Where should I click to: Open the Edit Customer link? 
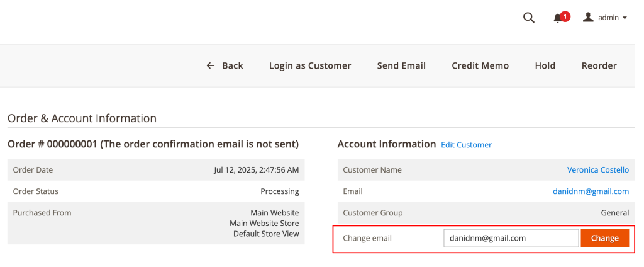pos(466,145)
